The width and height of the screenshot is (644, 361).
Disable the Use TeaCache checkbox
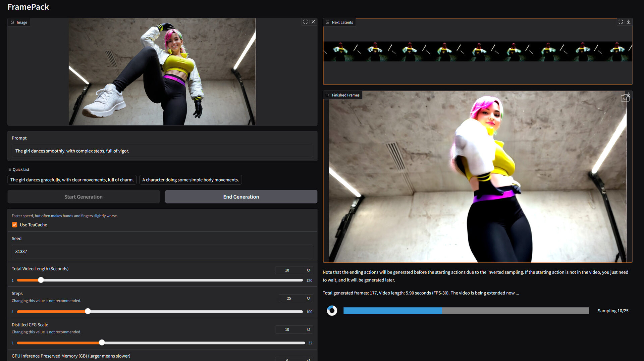click(15, 225)
